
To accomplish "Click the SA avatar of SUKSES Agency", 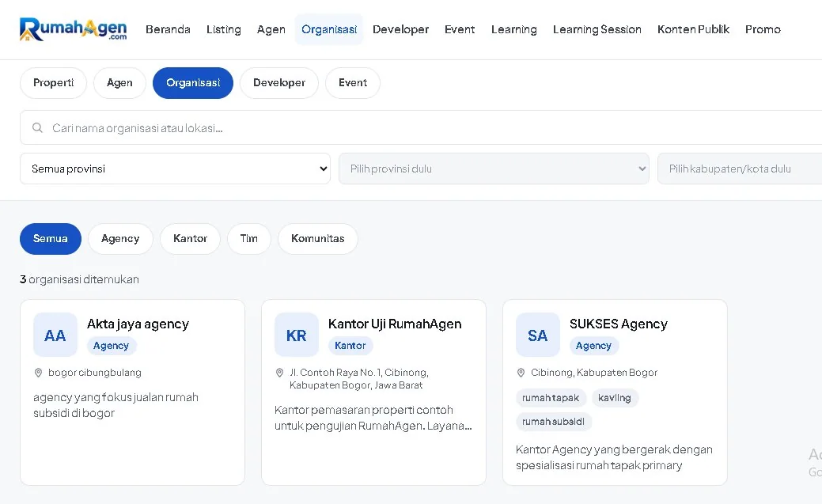I will [x=538, y=335].
